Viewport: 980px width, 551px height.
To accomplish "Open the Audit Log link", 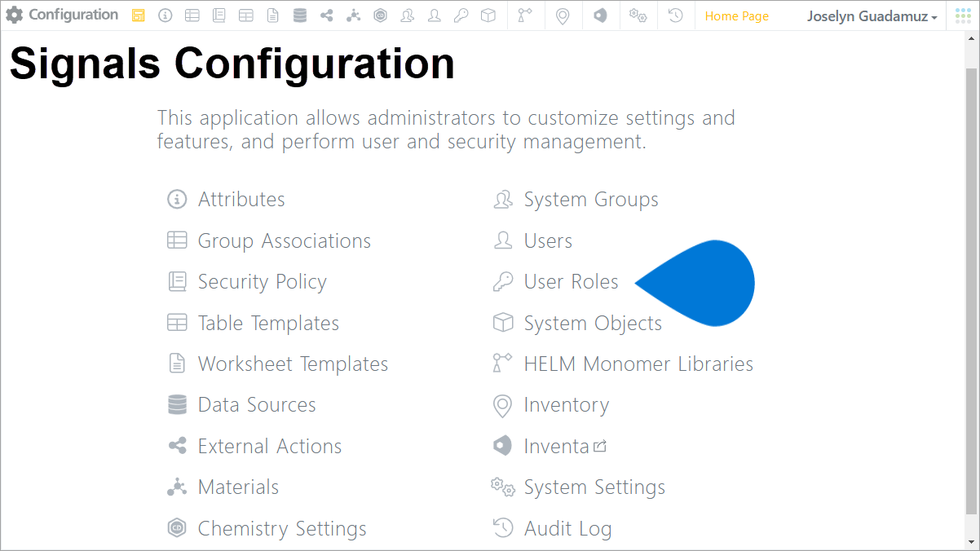I will 567,529.
